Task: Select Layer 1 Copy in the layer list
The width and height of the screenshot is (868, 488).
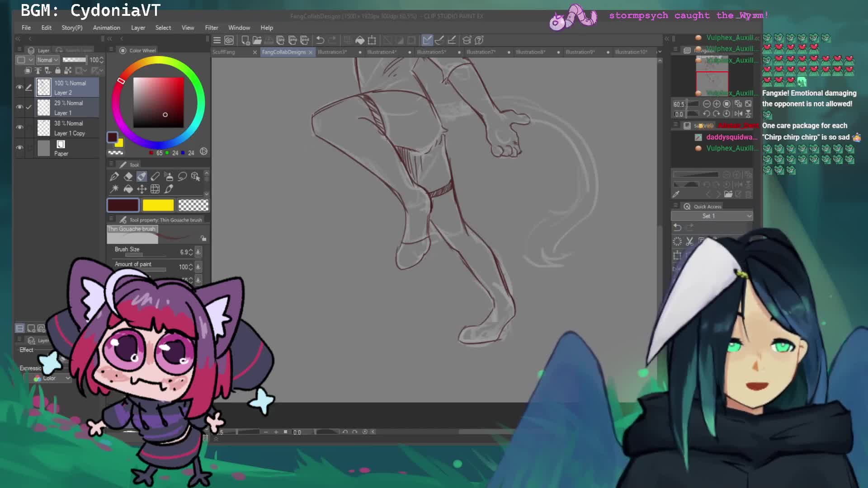Action: [68, 128]
